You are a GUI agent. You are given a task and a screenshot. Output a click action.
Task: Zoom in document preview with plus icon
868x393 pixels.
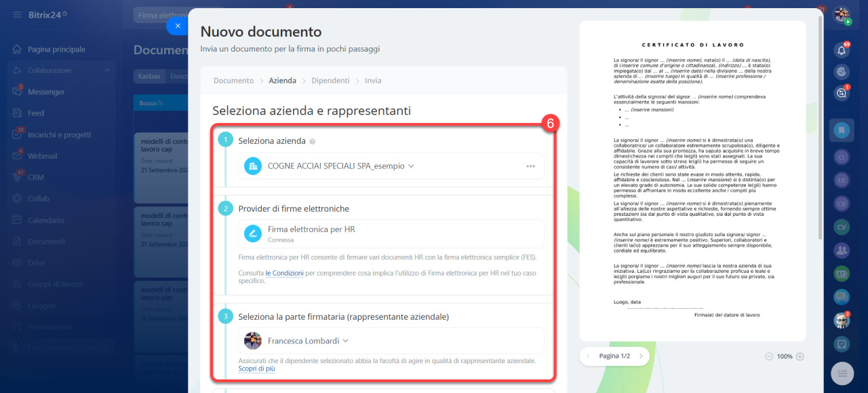tap(800, 356)
